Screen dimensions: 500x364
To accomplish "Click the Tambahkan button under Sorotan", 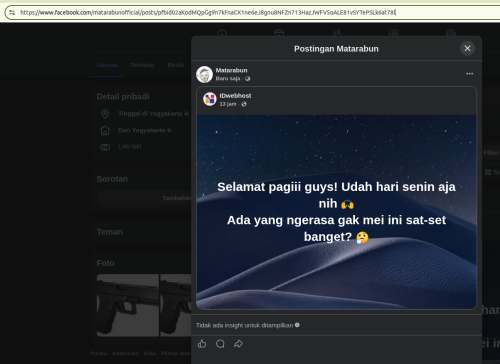I will (x=144, y=198).
